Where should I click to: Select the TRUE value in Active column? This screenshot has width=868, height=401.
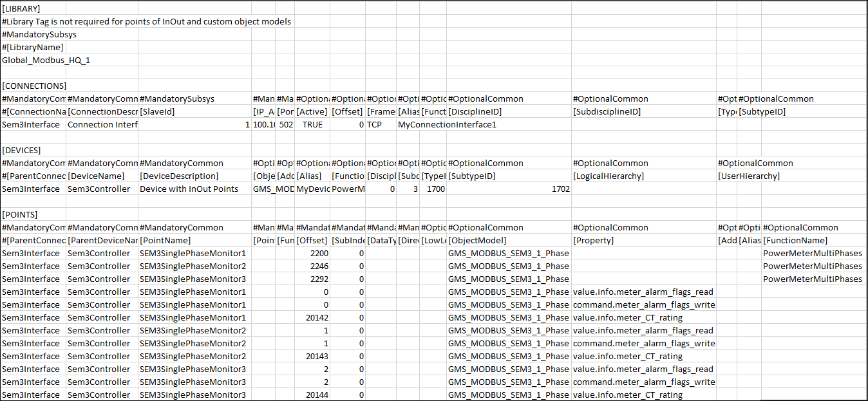coord(312,125)
